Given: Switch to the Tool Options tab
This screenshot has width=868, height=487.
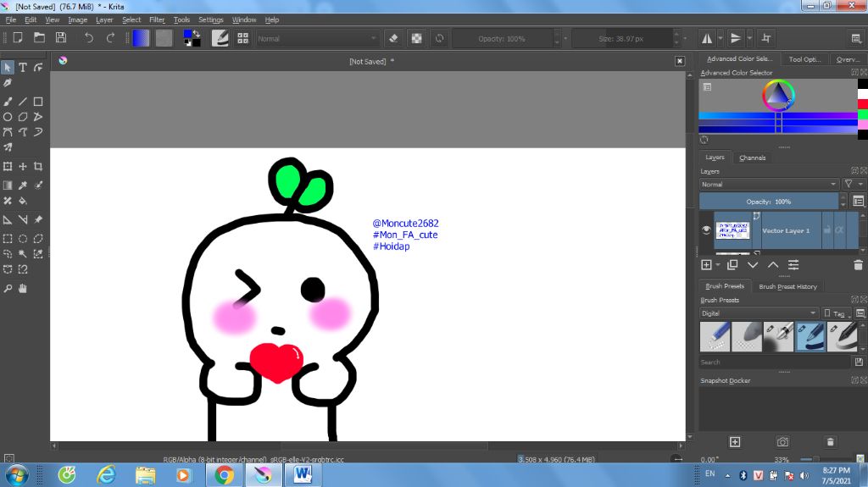Looking at the screenshot, I should pyautogui.click(x=804, y=59).
